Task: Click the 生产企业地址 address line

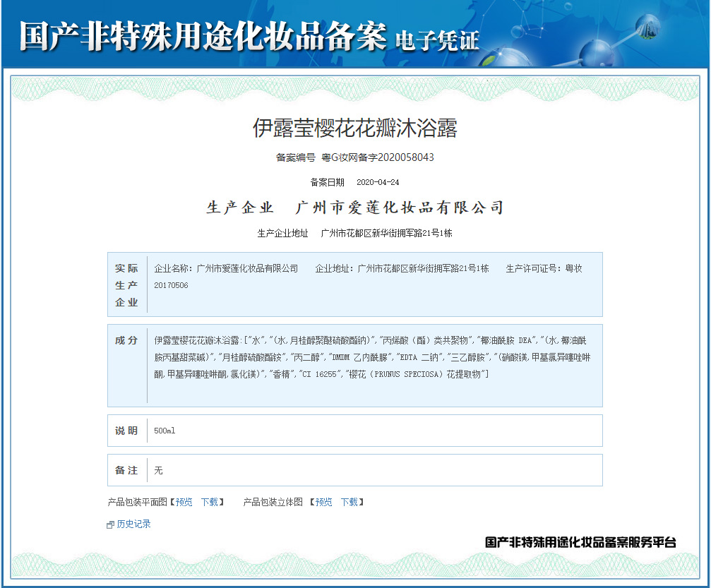Action: (355, 233)
